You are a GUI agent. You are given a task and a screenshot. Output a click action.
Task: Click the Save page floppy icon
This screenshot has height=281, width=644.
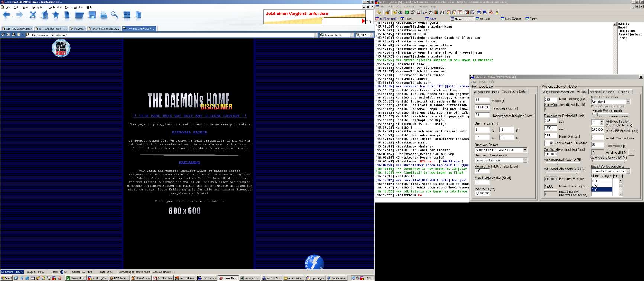(x=92, y=15)
